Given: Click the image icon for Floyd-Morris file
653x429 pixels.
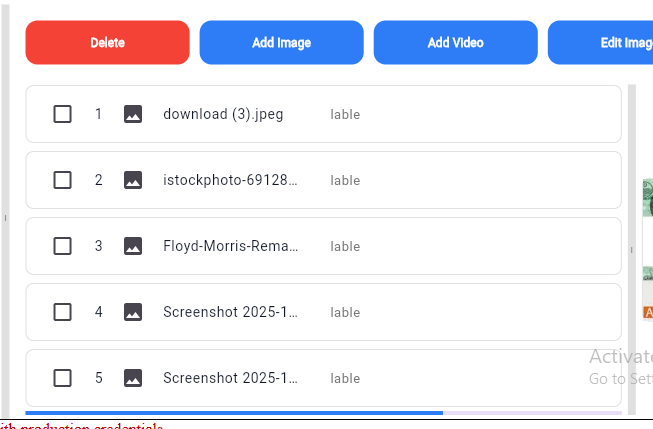Looking at the screenshot, I should [x=132, y=246].
